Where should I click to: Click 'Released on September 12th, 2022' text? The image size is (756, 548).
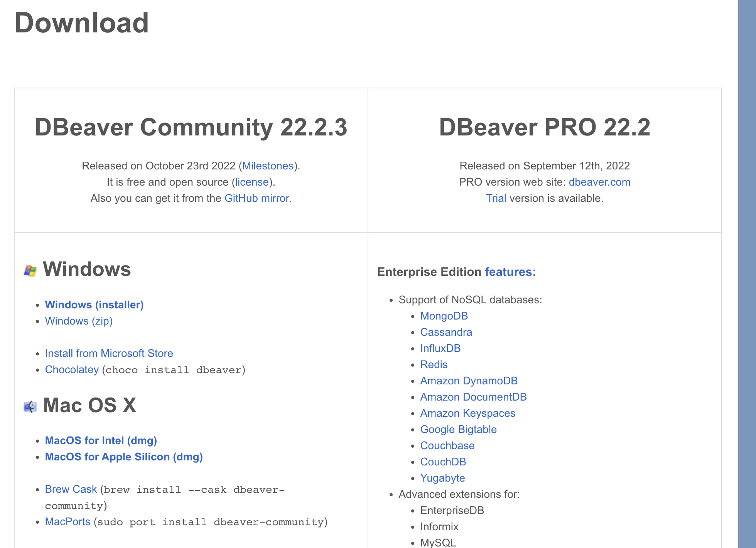pos(545,166)
